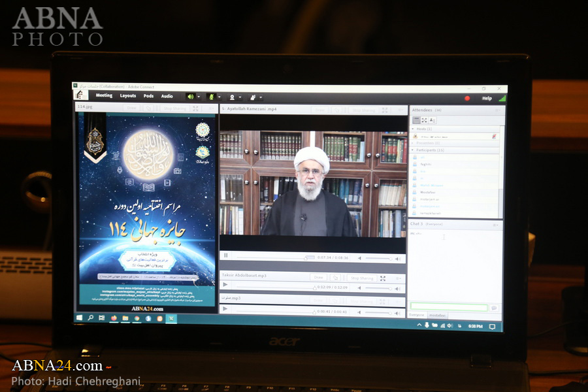Open the Layouts menu
The image size is (588, 392).
tap(128, 96)
